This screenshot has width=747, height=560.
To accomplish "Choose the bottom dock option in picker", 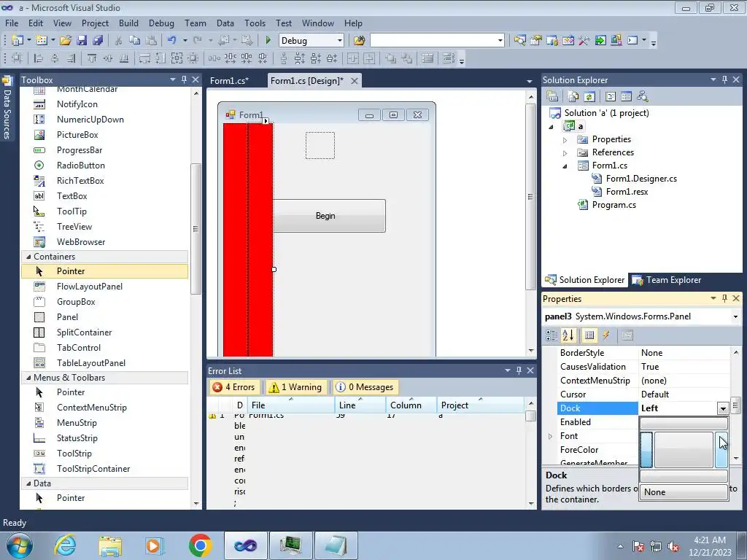I will tap(684, 475).
